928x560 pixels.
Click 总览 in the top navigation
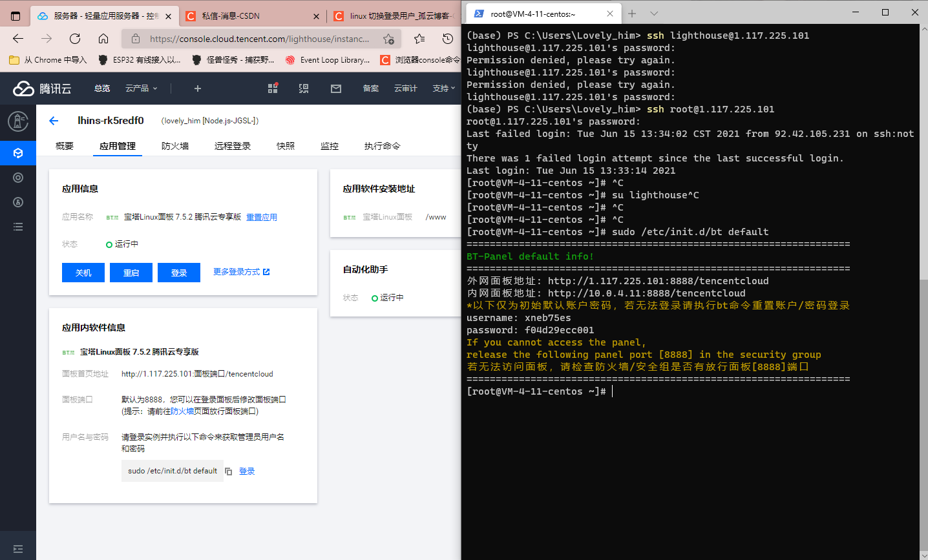pyautogui.click(x=102, y=88)
